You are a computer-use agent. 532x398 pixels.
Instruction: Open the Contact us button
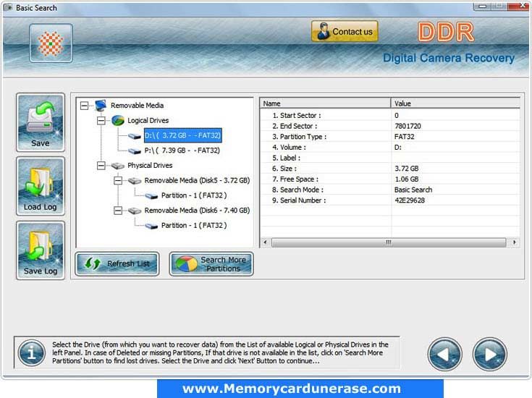(345, 31)
